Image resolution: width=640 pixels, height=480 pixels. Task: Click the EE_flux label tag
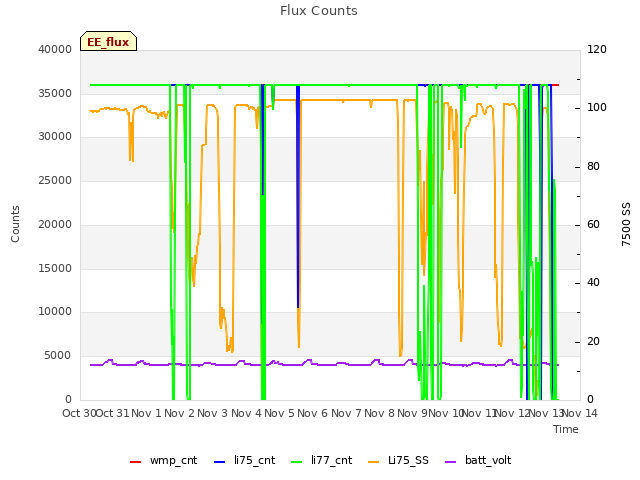pos(108,41)
